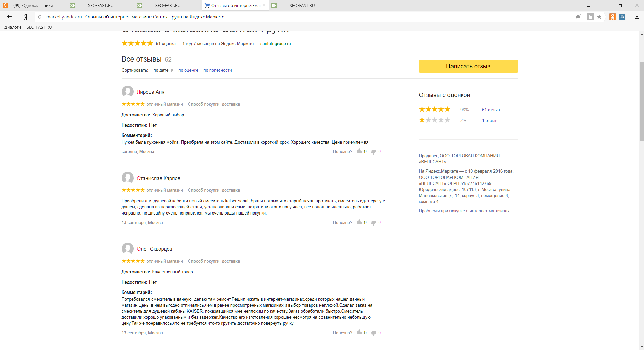The image size is (644, 350).
Task: Open Лирова Аня's avatar
Action: (x=128, y=92)
